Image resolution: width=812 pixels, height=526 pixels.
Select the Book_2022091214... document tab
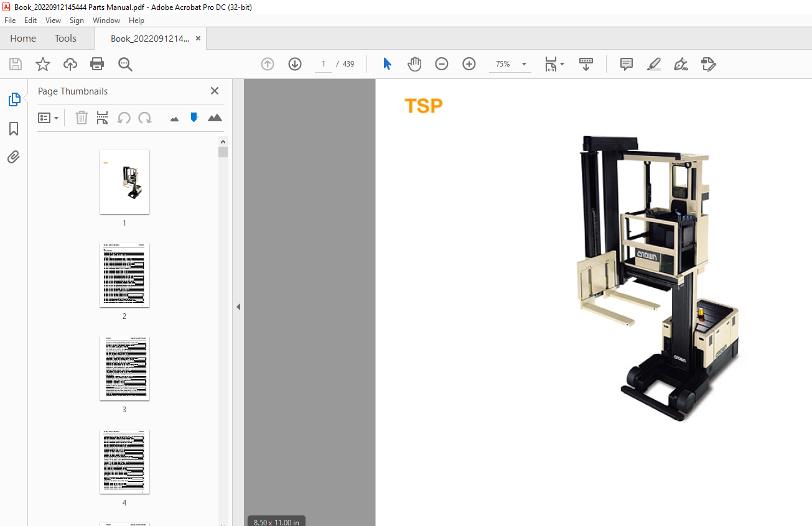[149, 39]
